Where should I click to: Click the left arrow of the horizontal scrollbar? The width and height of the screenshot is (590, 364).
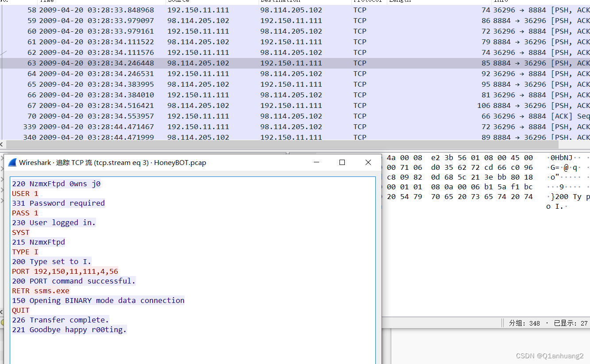[2, 145]
